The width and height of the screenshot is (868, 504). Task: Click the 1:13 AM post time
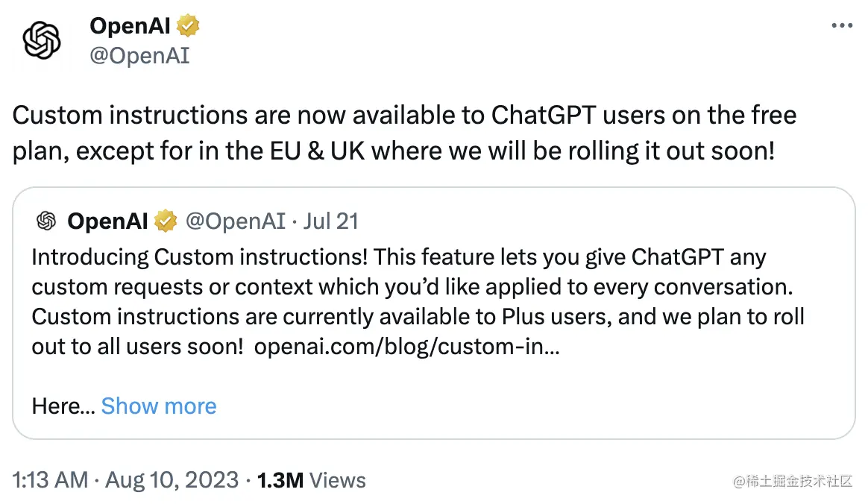click(x=51, y=480)
